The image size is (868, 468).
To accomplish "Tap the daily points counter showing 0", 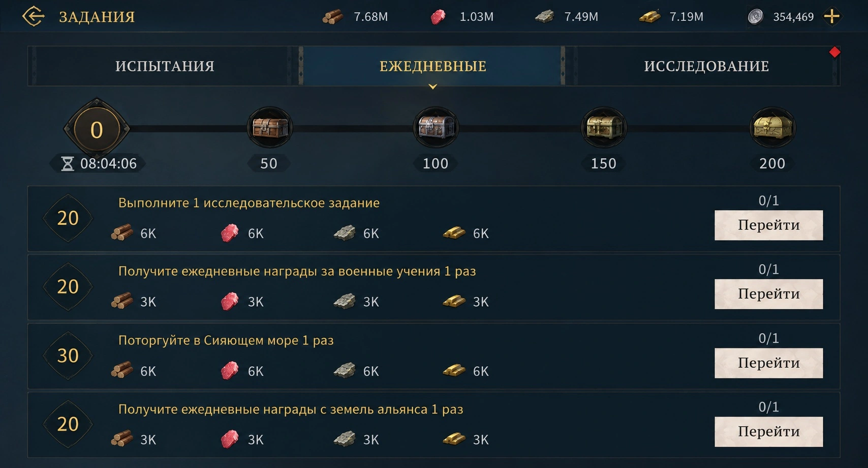I will [x=97, y=129].
